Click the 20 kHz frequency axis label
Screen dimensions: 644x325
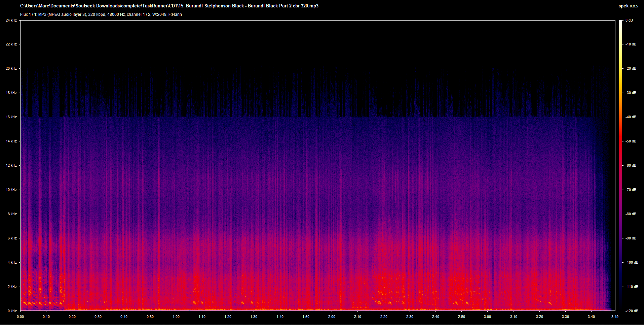tap(11, 69)
